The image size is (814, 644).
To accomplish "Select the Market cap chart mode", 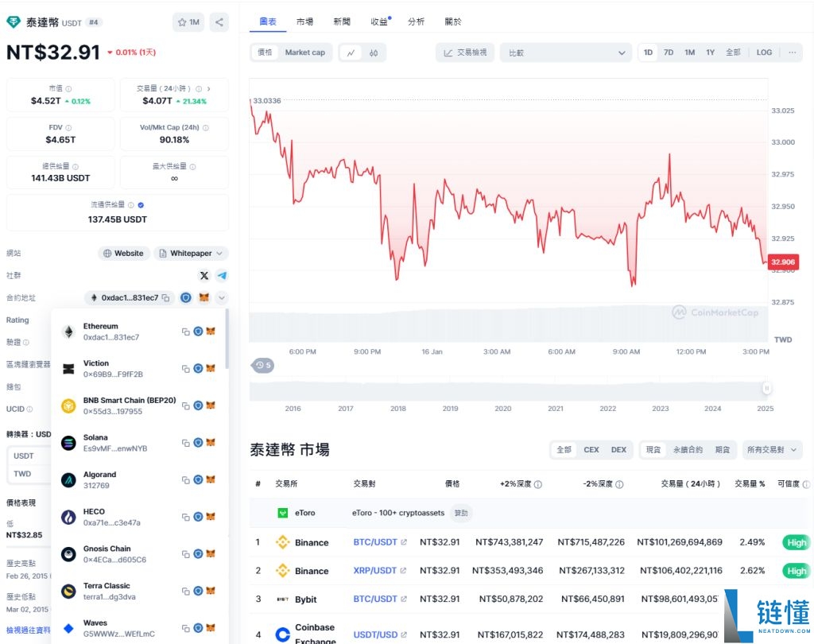I will (304, 52).
